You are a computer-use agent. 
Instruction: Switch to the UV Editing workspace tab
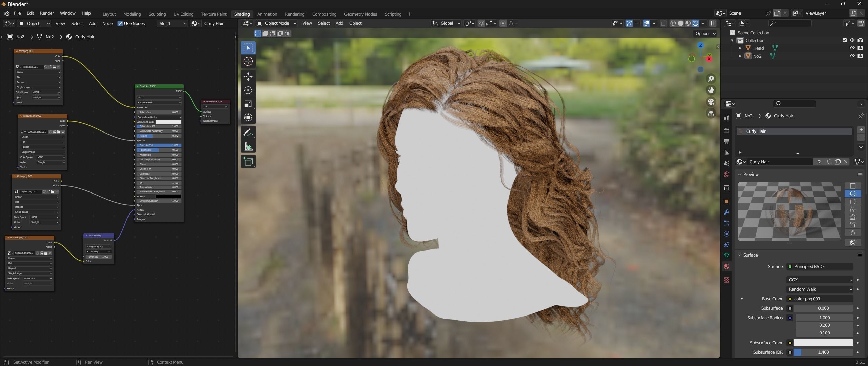click(183, 14)
